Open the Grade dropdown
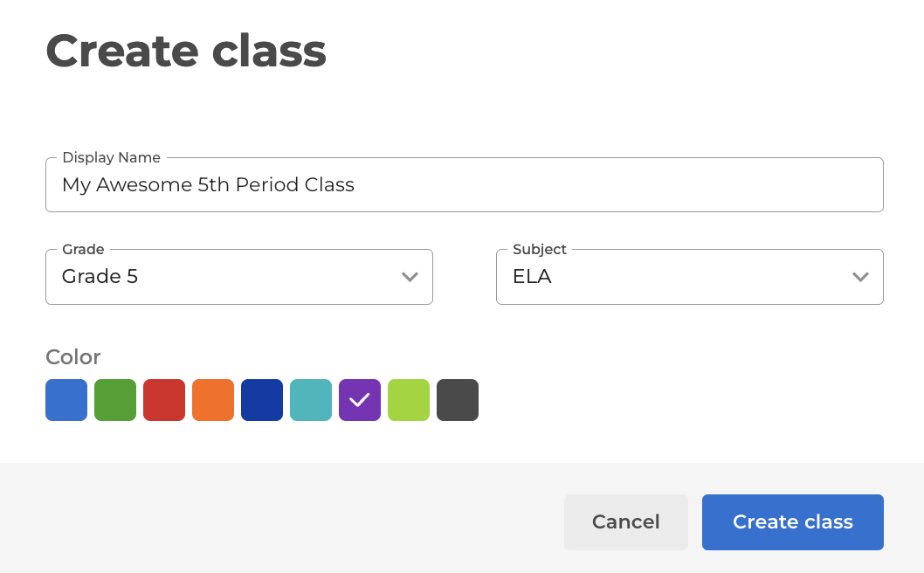Image resolution: width=924 pixels, height=573 pixels. (238, 277)
